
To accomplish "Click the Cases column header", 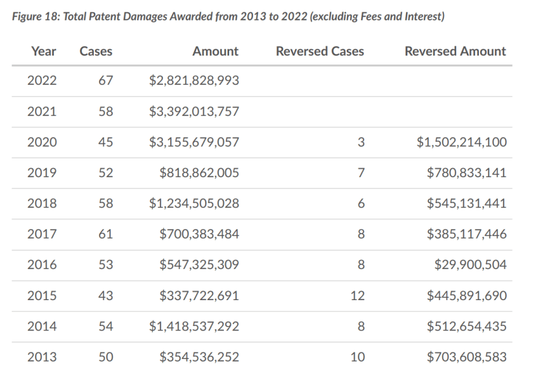I will [x=96, y=50].
